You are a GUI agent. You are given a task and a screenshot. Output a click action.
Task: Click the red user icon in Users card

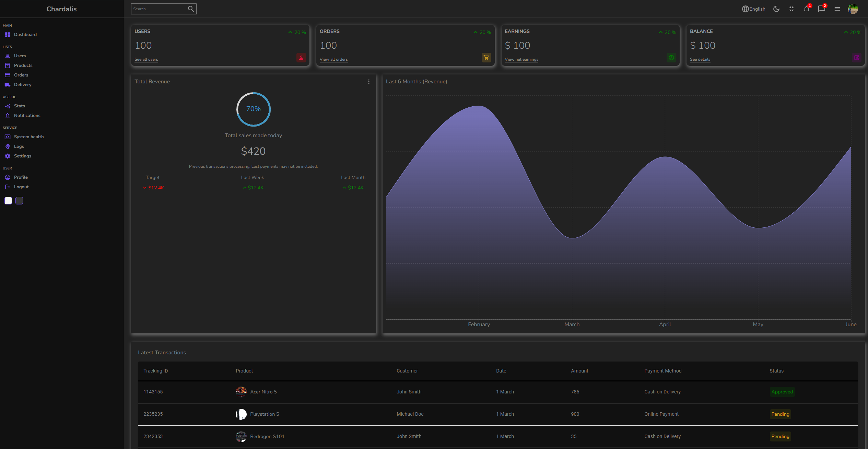coord(301,58)
